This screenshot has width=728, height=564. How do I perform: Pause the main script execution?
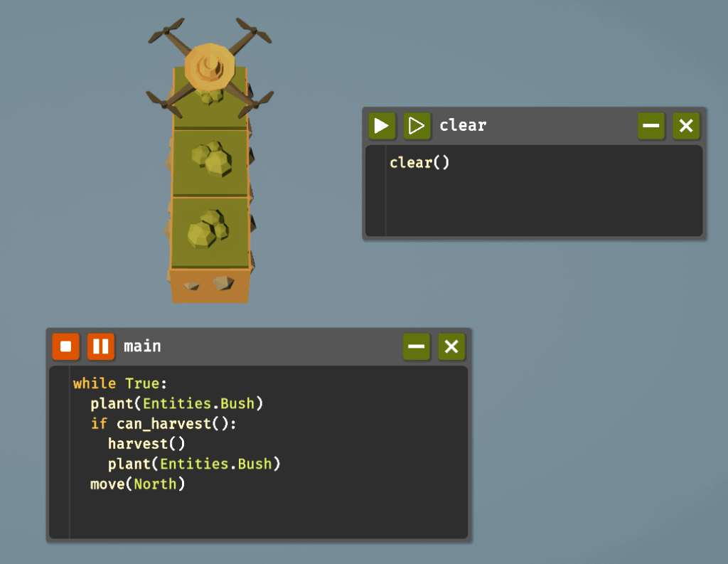click(101, 347)
